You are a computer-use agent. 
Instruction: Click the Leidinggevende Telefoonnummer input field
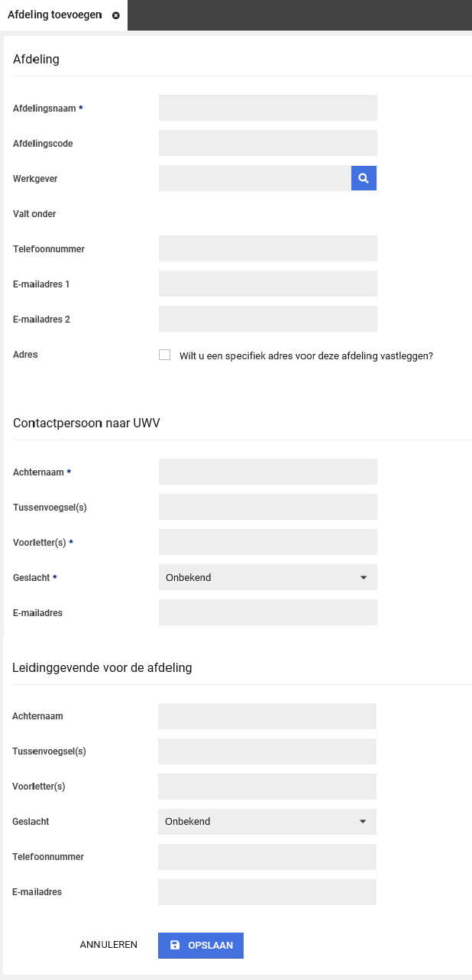(267, 857)
